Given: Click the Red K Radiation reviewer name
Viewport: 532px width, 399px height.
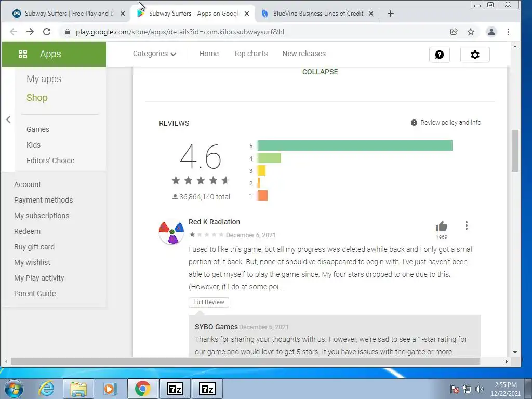Looking at the screenshot, I should [214, 222].
